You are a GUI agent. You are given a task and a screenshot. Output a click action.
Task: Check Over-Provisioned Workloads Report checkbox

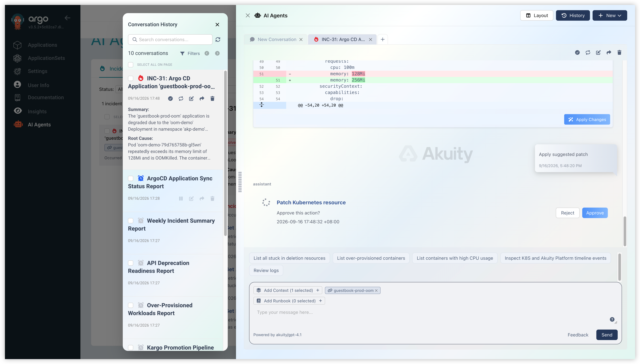131,305
